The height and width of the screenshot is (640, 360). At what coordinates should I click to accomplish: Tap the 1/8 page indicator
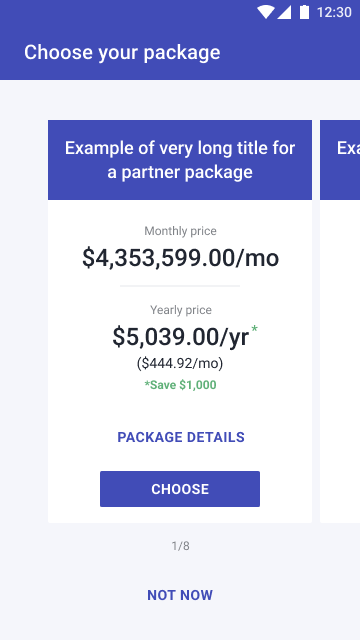coord(180,546)
